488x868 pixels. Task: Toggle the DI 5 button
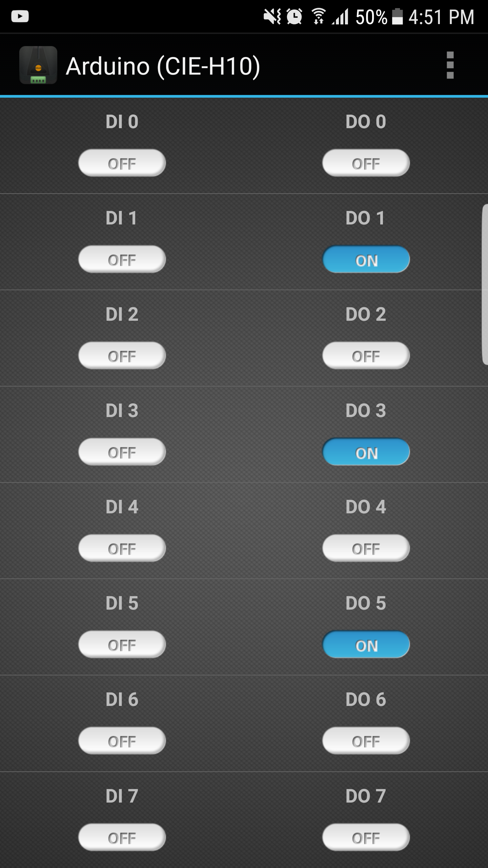121,644
